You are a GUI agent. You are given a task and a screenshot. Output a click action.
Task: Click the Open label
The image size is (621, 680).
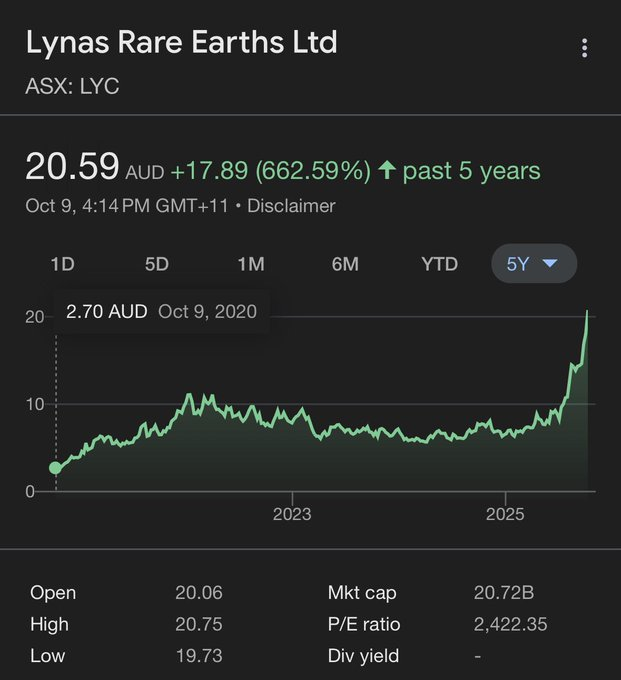tap(53, 593)
